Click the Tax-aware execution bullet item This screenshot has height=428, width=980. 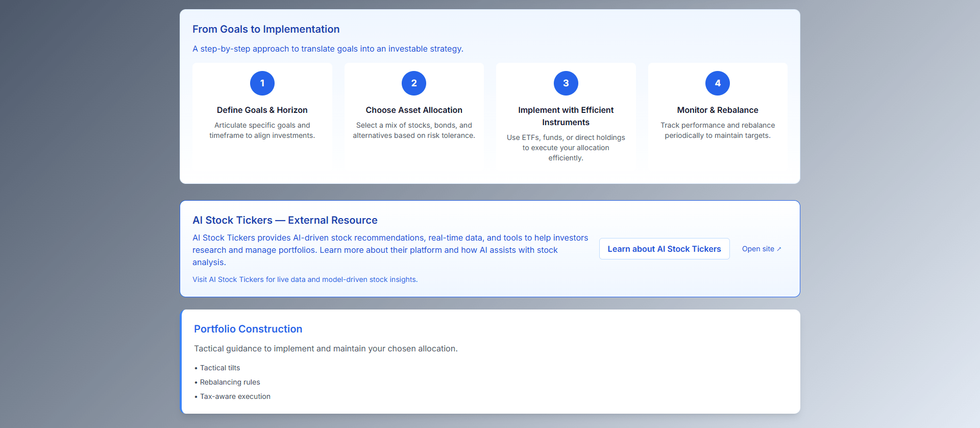click(235, 396)
